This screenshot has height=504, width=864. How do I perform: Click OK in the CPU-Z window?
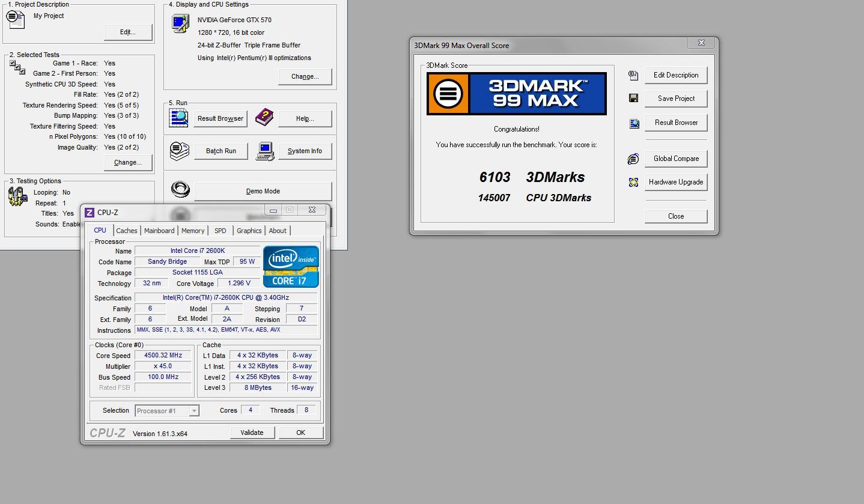tap(301, 433)
